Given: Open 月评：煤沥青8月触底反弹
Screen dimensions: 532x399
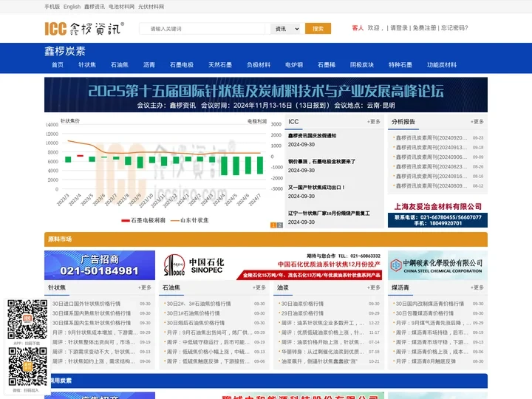Looking at the screenshot, I should pyautogui.click(x=426, y=361).
